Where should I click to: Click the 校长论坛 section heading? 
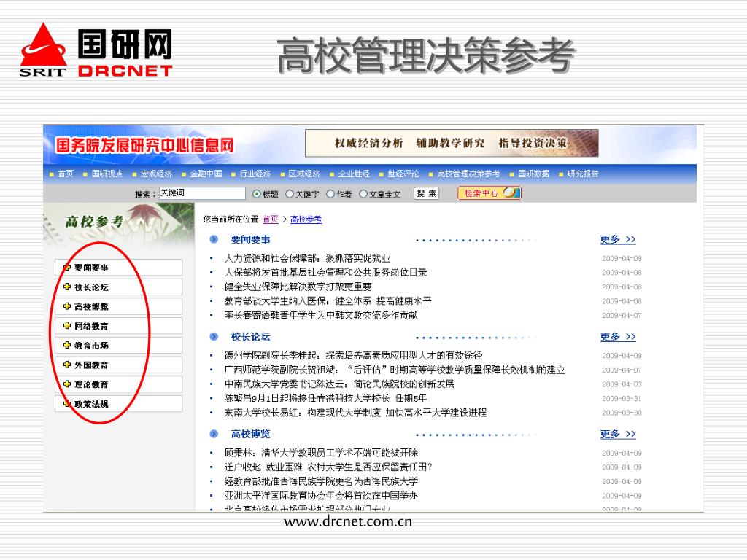tap(251, 337)
